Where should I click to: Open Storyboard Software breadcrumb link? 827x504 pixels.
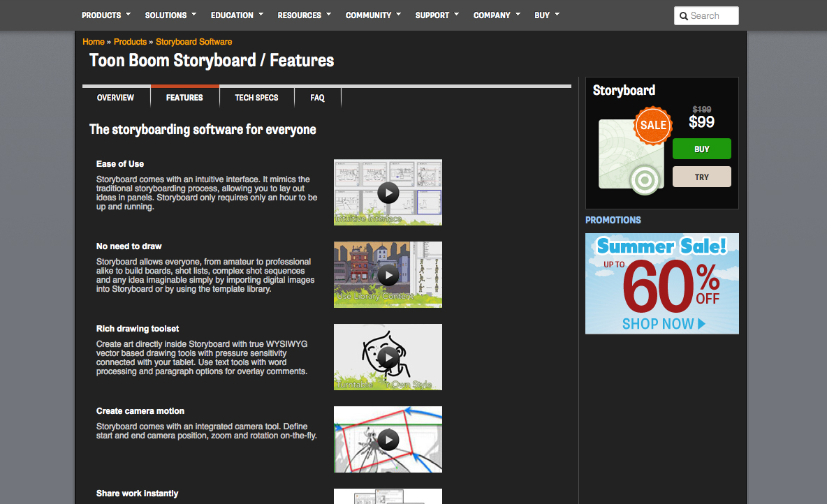193,42
